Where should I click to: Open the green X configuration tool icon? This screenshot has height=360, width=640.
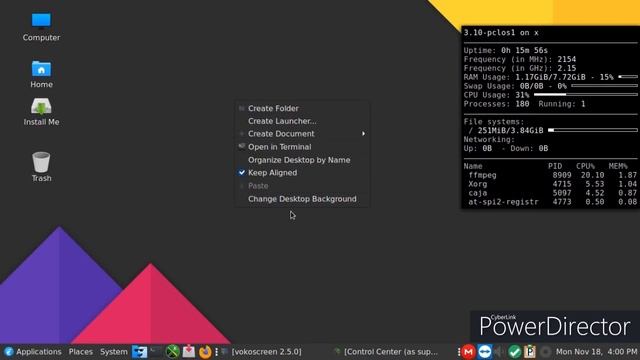pyautogui.click(x=173, y=351)
